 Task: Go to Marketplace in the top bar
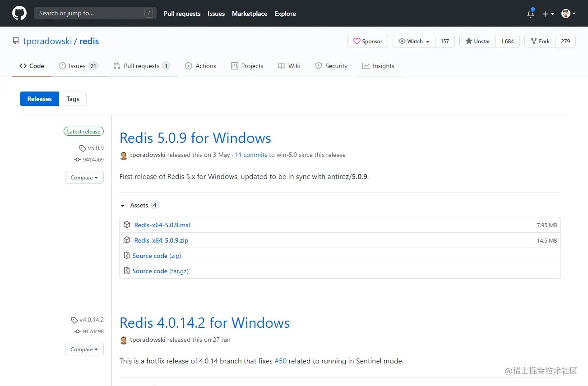(x=250, y=14)
